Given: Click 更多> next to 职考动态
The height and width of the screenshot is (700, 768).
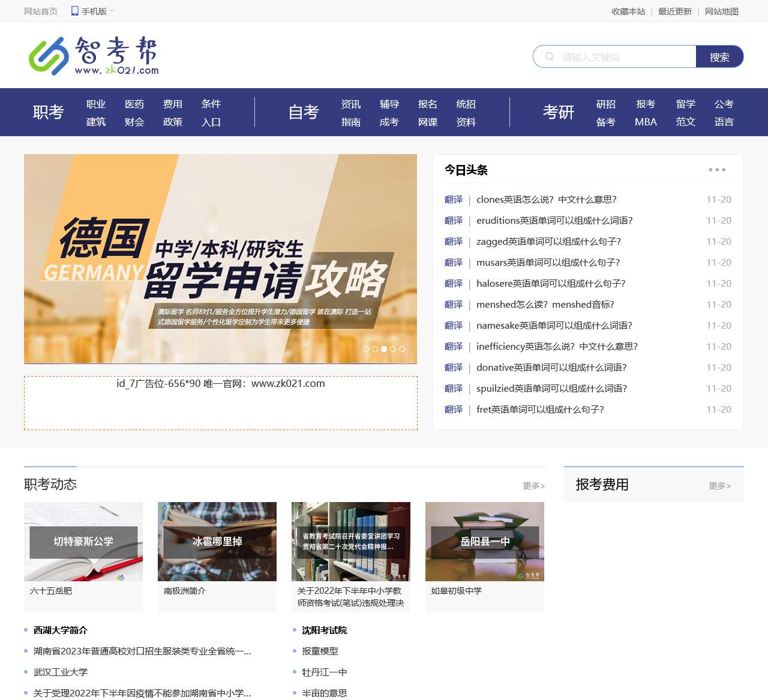Looking at the screenshot, I should point(533,486).
